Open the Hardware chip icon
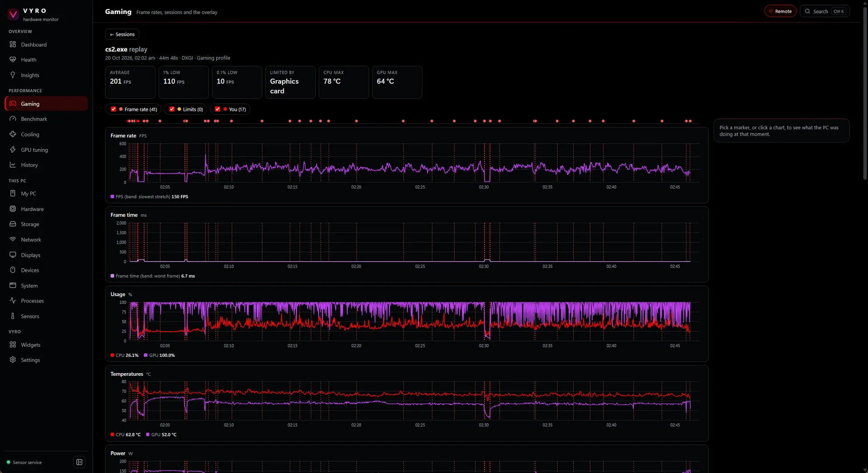Viewport: 868px width, 473px height. (13, 209)
